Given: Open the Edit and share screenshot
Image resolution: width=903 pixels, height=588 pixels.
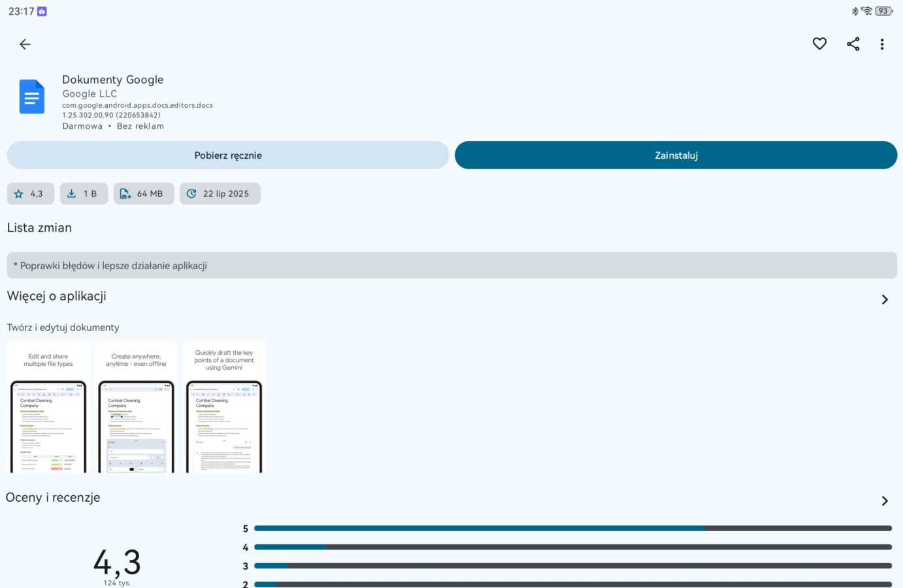Looking at the screenshot, I should (x=48, y=406).
